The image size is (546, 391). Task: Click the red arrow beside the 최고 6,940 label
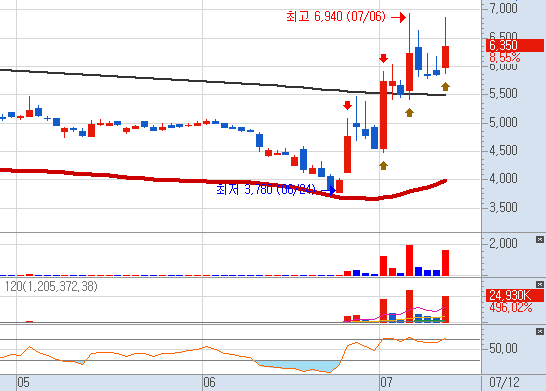[x=398, y=17]
